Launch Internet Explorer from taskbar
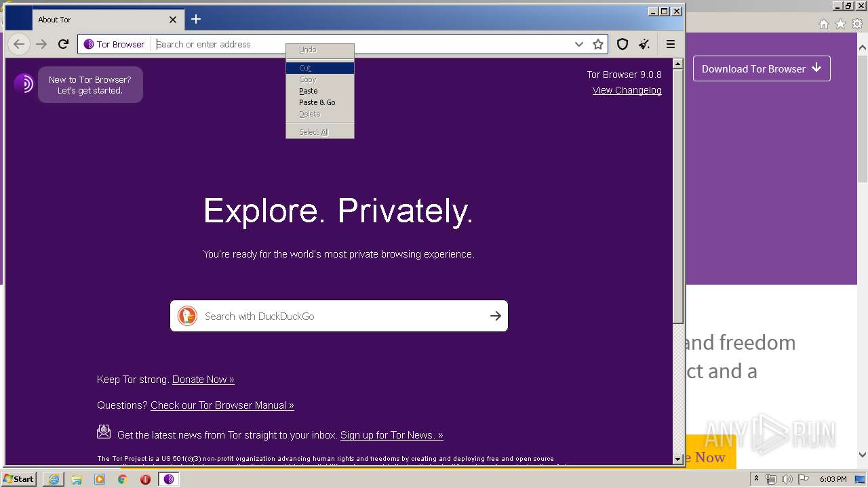This screenshot has width=868, height=488. pos(54,479)
